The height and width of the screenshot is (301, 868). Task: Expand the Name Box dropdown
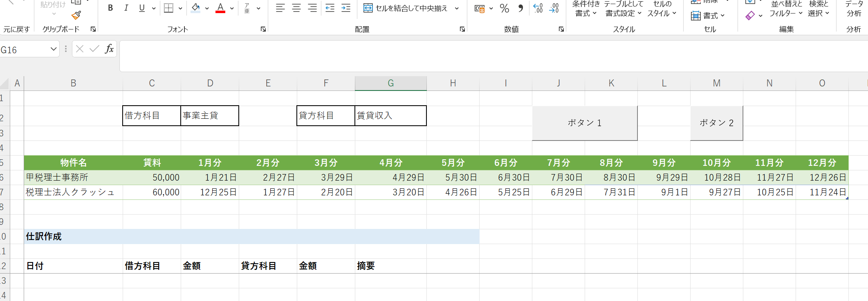point(53,50)
